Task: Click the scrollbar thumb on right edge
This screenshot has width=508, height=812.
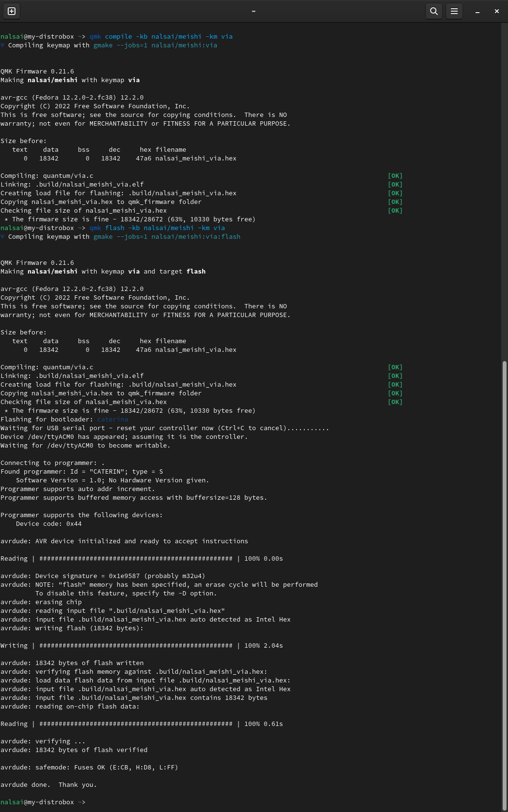Action: (x=505, y=580)
